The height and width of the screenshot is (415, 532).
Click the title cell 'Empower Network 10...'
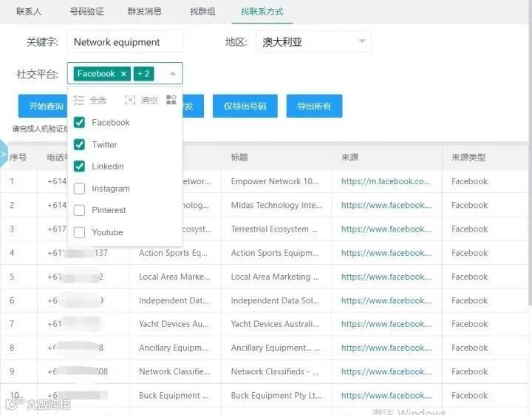[x=275, y=181]
